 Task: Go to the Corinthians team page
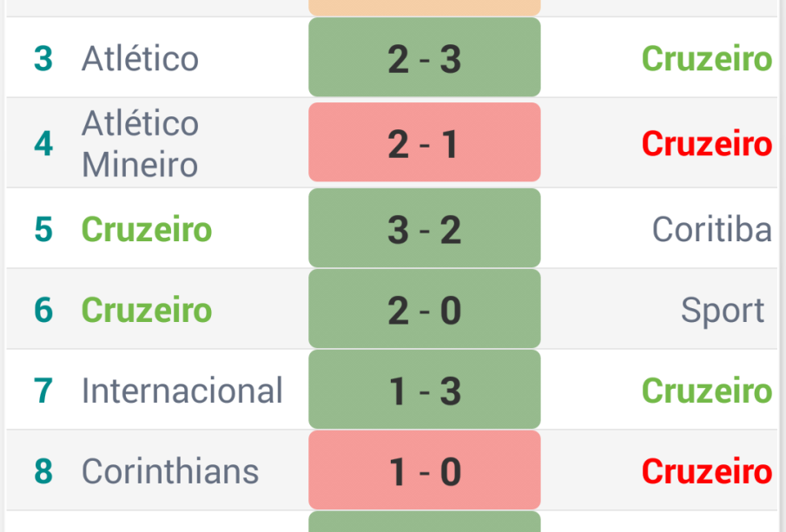[169, 471]
